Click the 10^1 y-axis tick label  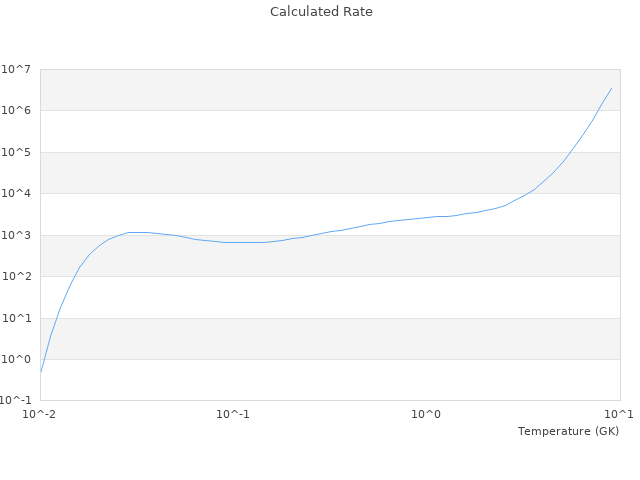point(17,319)
